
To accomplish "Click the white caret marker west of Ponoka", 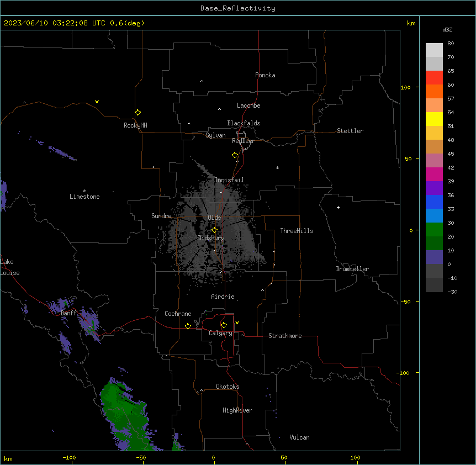I will 202,81.
